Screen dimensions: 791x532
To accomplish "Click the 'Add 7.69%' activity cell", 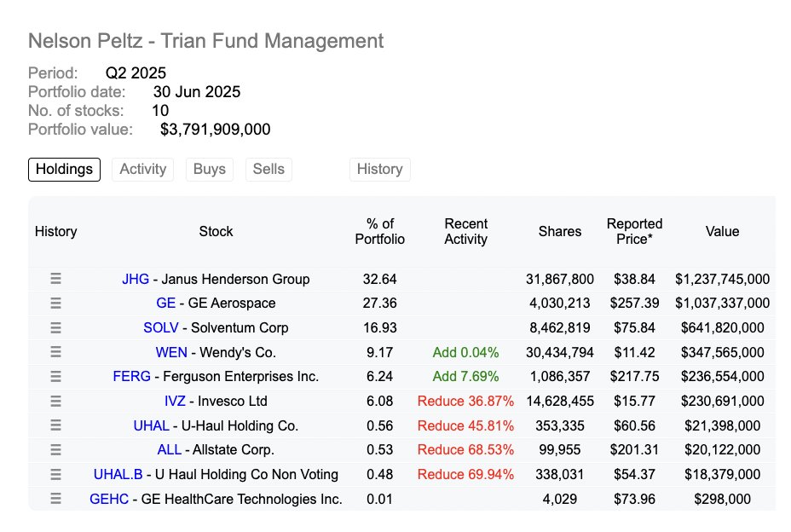I will click(x=465, y=377).
